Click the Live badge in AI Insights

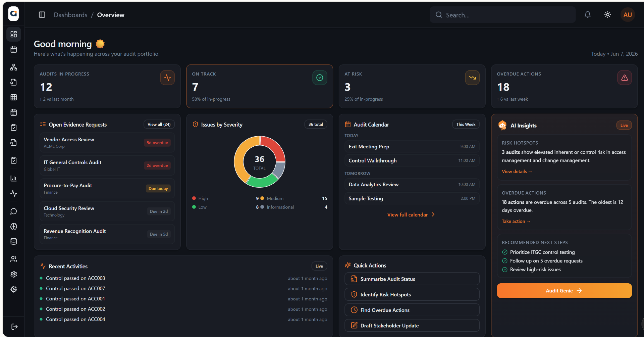click(624, 125)
